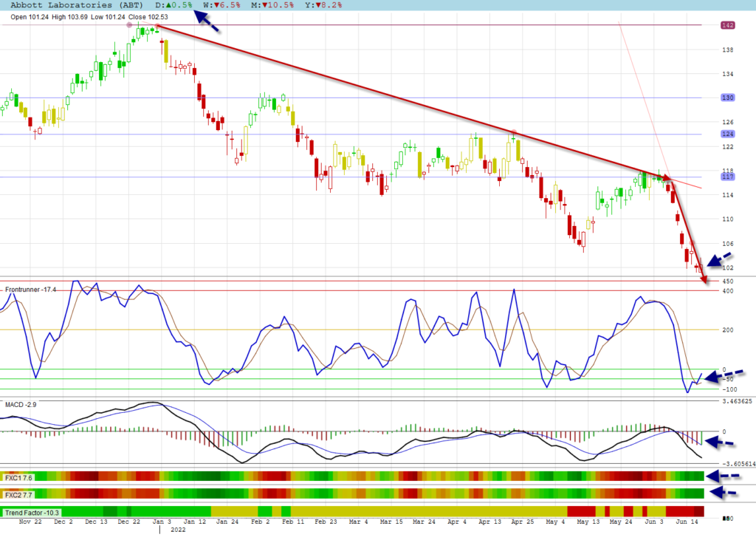The height and width of the screenshot is (543, 756).
Task: Click the 2022 year label on time axis
Action: click(178, 530)
